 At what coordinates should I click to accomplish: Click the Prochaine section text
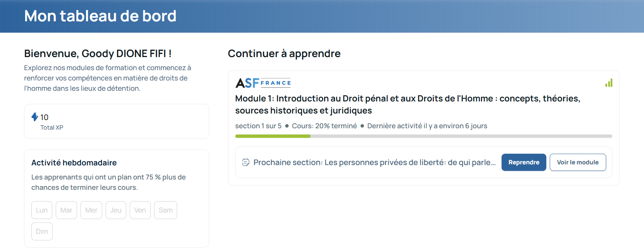[x=374, y=162]
